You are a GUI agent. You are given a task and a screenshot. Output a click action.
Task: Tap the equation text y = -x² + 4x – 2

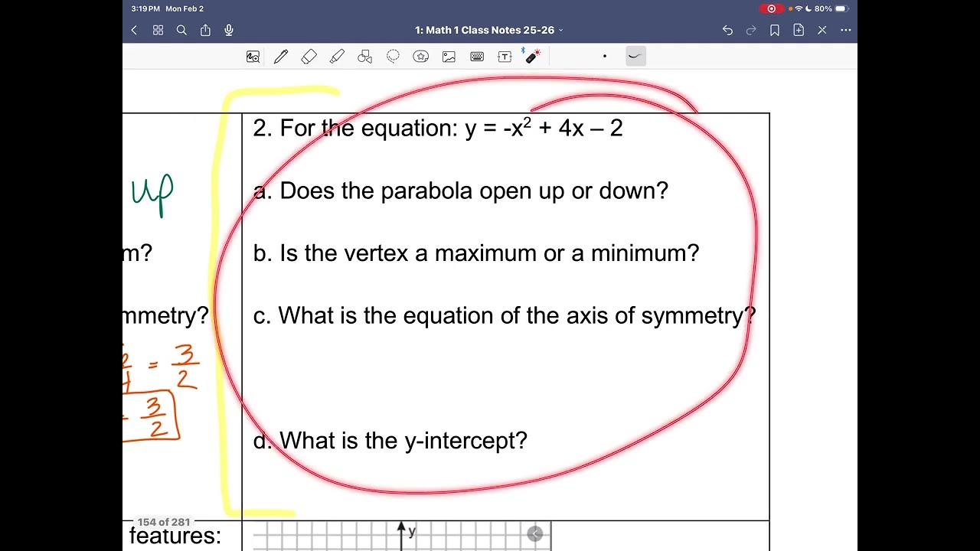544,128
